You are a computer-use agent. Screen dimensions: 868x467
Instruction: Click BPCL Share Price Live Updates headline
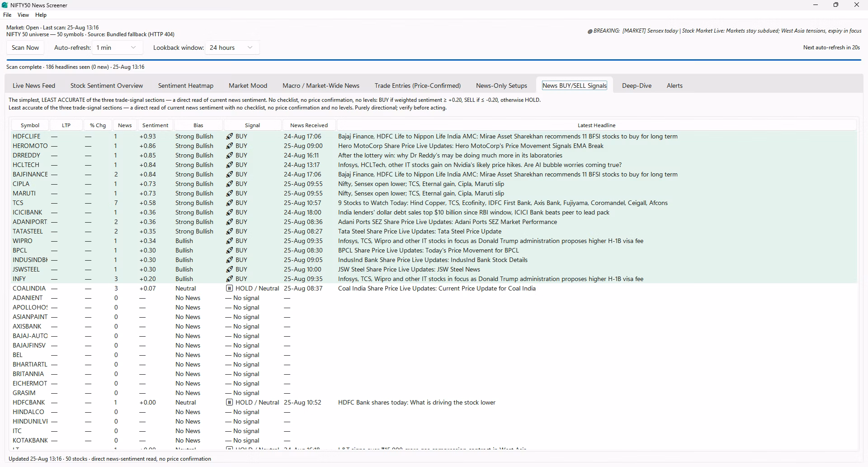point(429,250)
